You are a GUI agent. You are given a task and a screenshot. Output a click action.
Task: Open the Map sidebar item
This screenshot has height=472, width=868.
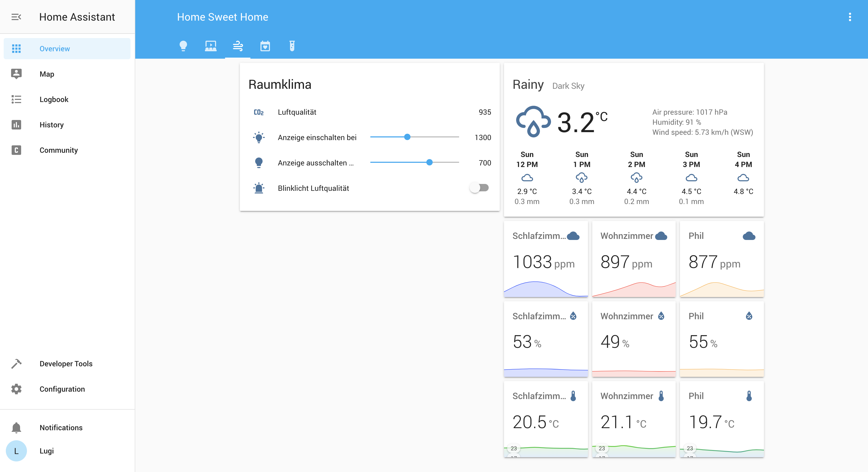46,74
